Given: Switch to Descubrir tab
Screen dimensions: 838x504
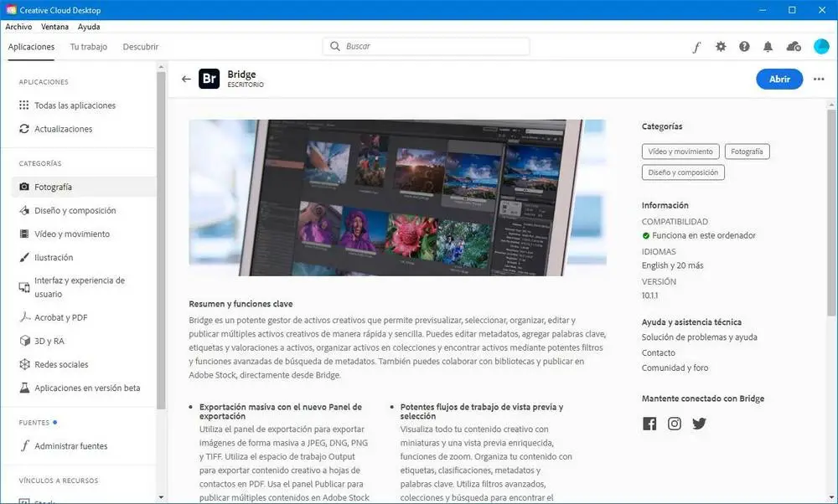Looking at the screenshot, I should pos(141,47).
